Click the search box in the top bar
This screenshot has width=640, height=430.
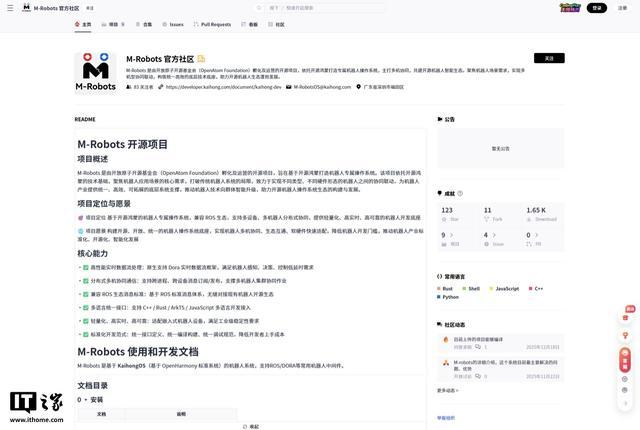click(318, 8)
